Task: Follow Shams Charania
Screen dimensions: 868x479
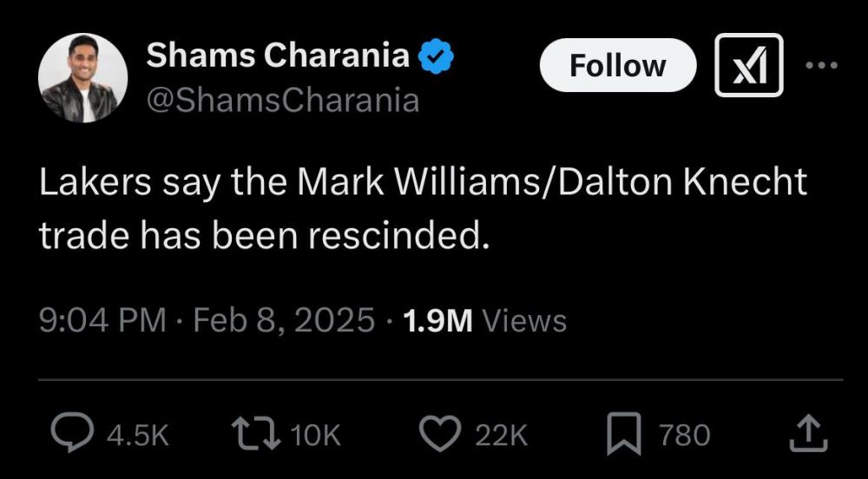Action: [617, 65]
